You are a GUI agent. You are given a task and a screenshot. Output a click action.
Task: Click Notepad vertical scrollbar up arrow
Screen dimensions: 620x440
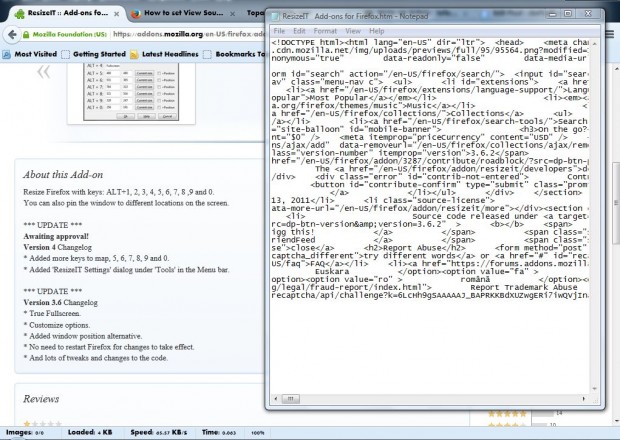tap(594, 43)
